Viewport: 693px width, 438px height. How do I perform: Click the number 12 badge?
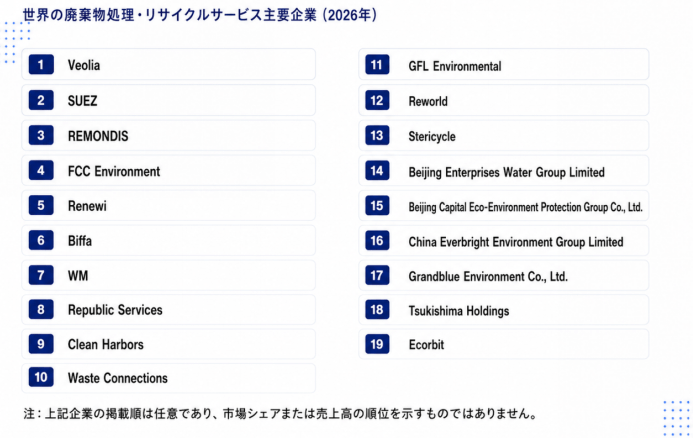(x=377, y=100)
